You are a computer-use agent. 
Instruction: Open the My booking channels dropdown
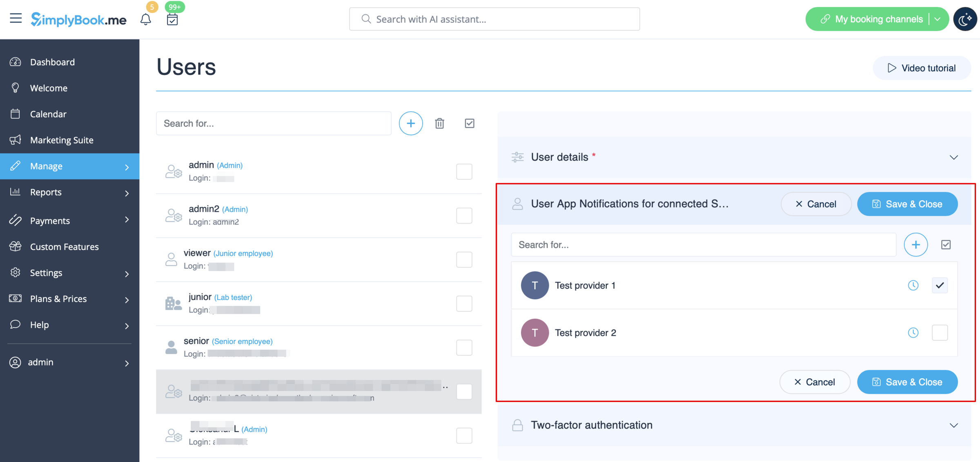pyautogui.click(x=938, y=19)
